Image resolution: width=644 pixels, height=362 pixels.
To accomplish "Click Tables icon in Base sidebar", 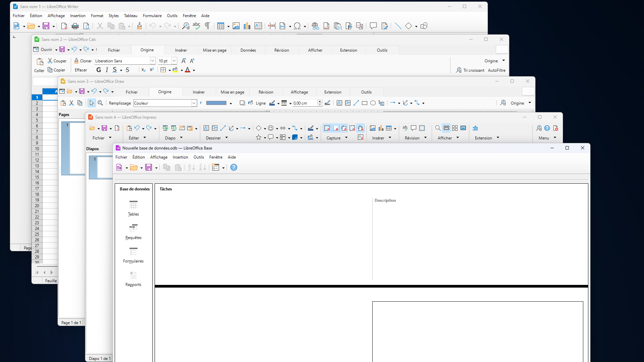I will pyautogui.click(x=133, y=205).
